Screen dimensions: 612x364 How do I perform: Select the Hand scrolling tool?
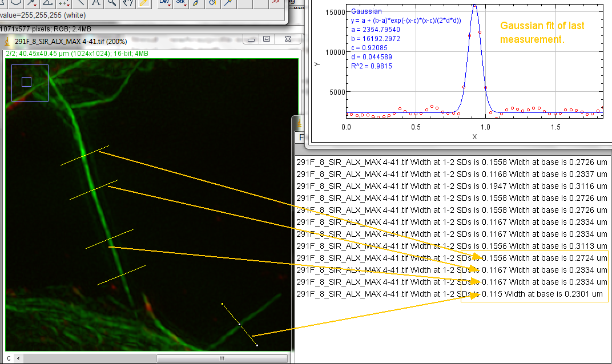tap(127, 3)
